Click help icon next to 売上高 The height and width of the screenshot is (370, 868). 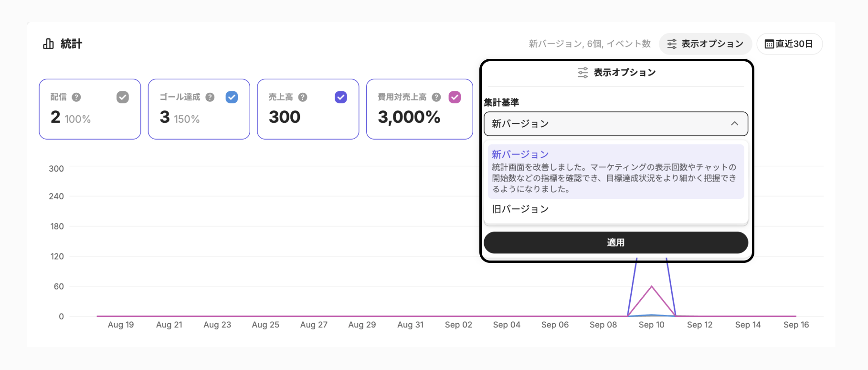tap(303, 97)
